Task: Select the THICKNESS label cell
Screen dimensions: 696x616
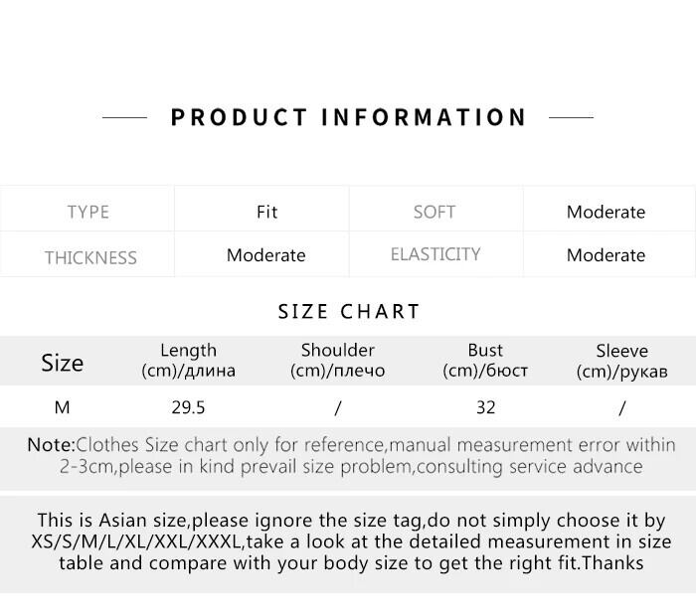Action: coord(89,257)
